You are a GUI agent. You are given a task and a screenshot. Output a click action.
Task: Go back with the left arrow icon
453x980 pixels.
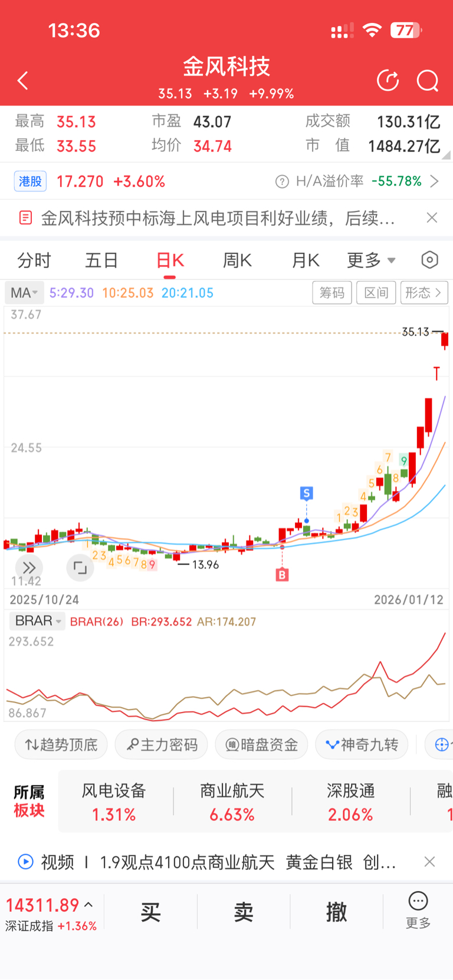click(x=23, y=81)
